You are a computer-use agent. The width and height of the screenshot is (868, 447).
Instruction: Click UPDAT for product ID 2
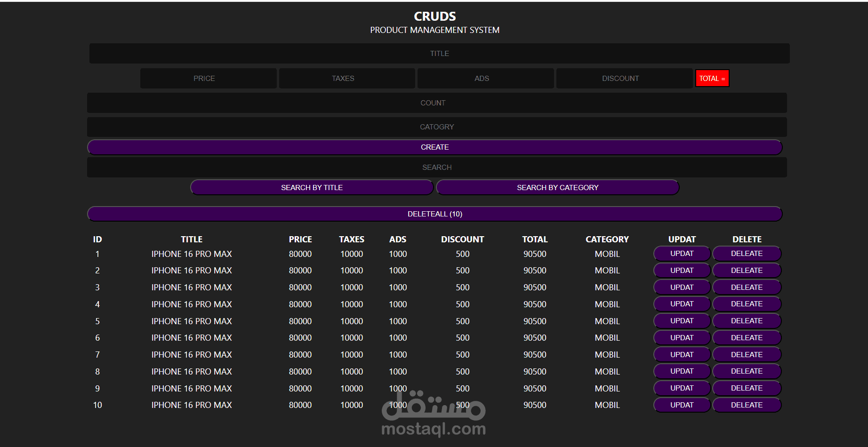coord(682,271)
